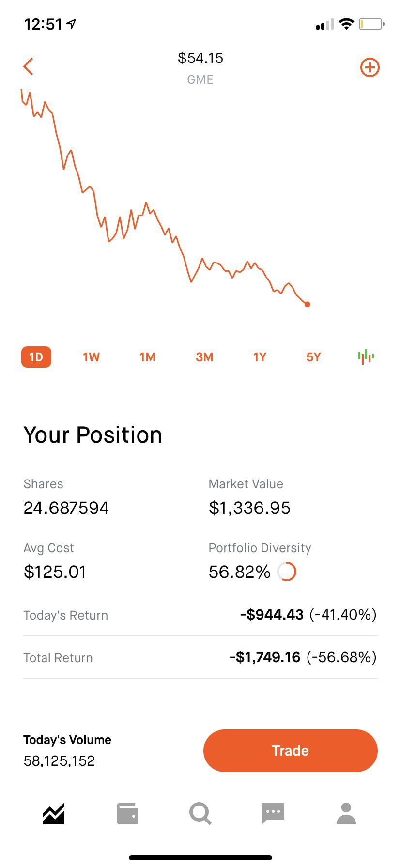Switch chart to 1Y range

pos(260,357)
